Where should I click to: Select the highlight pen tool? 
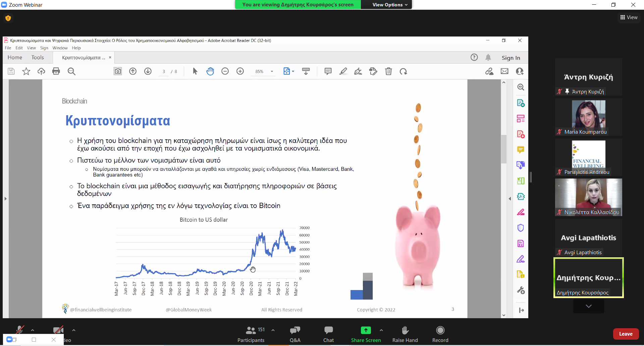[x=343, y=71]
